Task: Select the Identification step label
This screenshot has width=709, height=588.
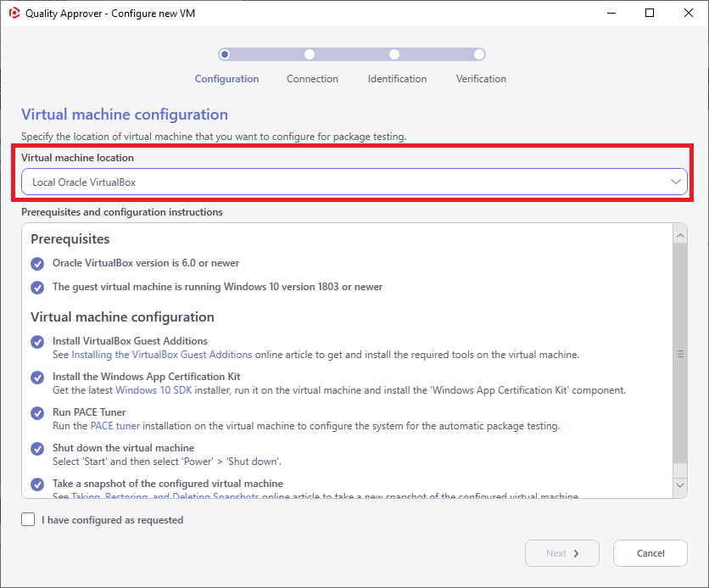Action: (x=397, y=79)
